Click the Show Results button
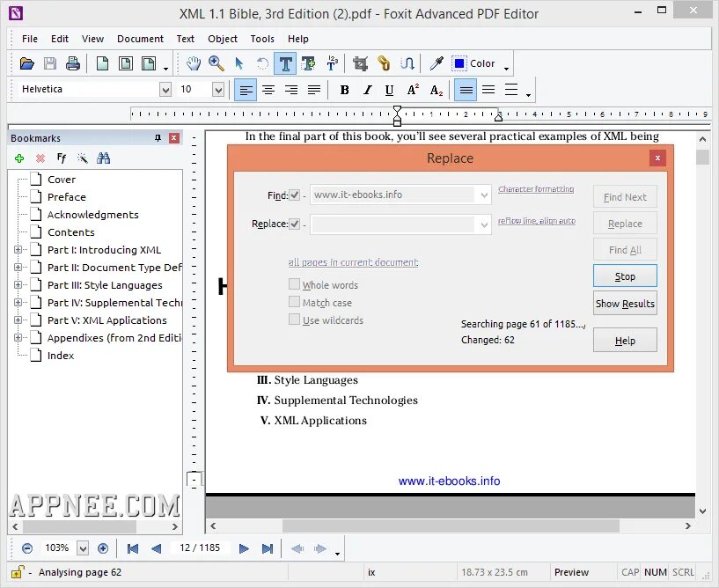Screen dimensions: 719x588 coord(625,303)
